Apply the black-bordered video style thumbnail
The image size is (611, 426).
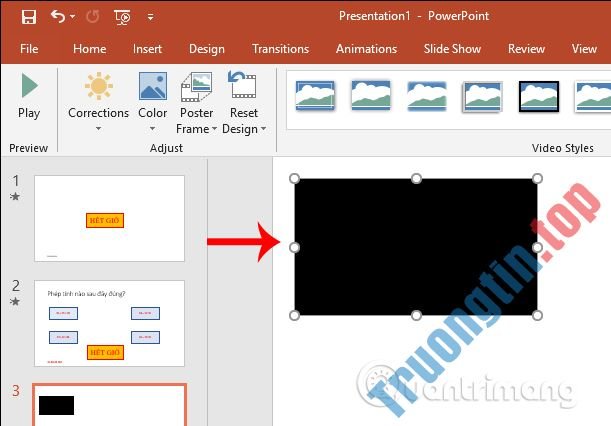pyautogui.click(x=539, y=96)
